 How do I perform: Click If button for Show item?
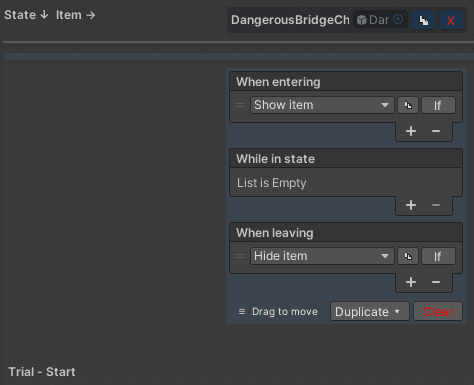438,105
